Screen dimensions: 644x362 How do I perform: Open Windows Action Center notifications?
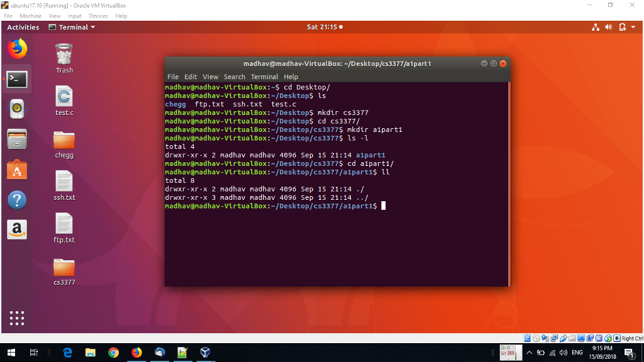[x=629, y=353]
